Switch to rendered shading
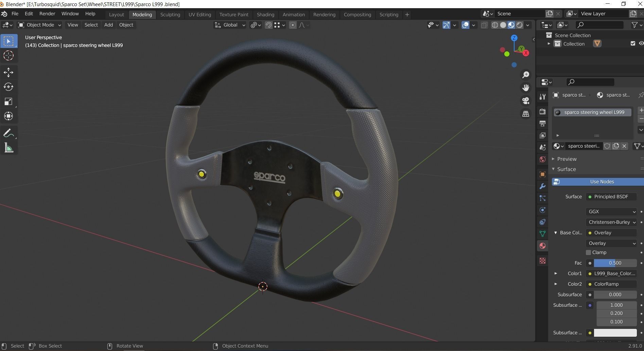 click(520, 25)
